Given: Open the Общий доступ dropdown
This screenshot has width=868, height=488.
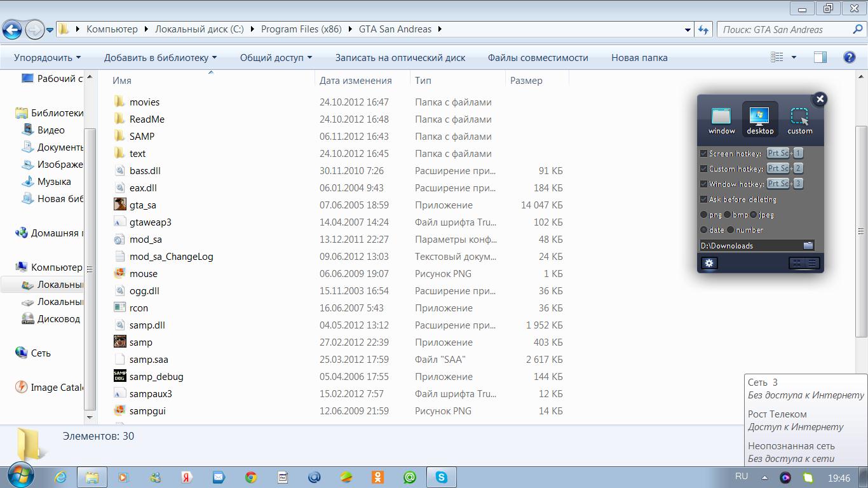Looking at the screenshot, I should coord(276,58).
